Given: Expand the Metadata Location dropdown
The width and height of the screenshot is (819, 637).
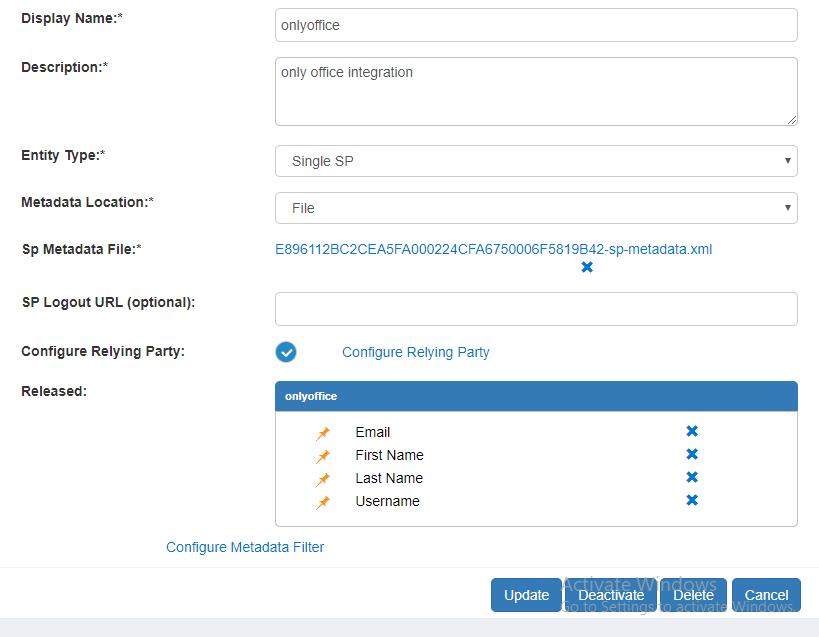Looking at the screenshot, I should pyautogui.click(x=536, y=208).
